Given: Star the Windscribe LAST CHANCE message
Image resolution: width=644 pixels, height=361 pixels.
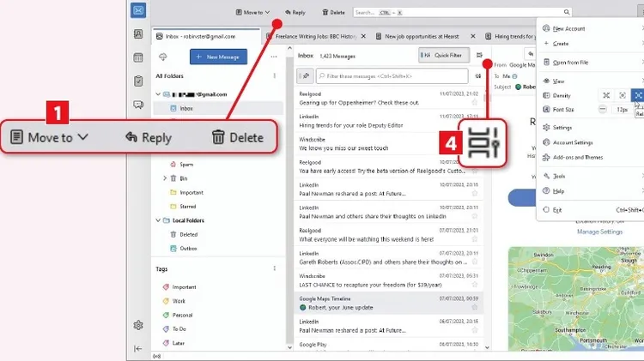Looking at the screenshot, I should pos(474,285).
